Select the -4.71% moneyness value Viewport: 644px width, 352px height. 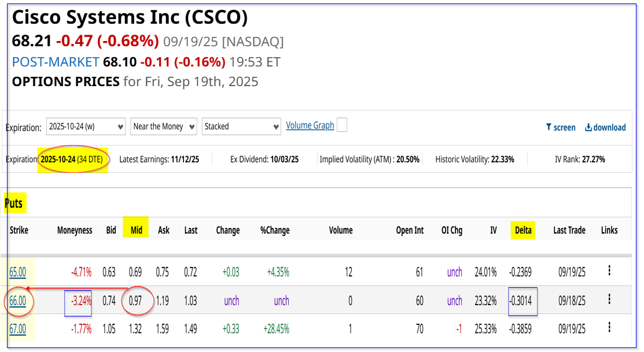point(81,272)
